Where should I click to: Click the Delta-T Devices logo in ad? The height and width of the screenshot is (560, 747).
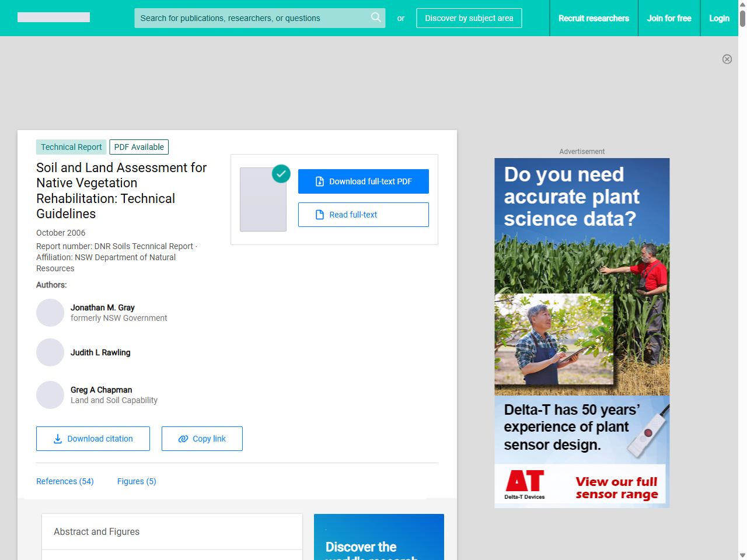tap(525, 484)
